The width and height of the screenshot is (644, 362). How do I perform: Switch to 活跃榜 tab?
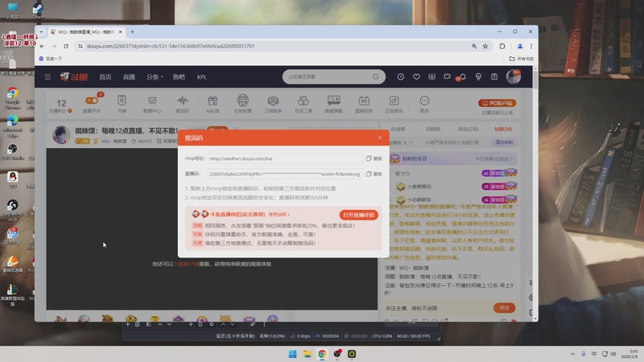(x=432, y=129)
